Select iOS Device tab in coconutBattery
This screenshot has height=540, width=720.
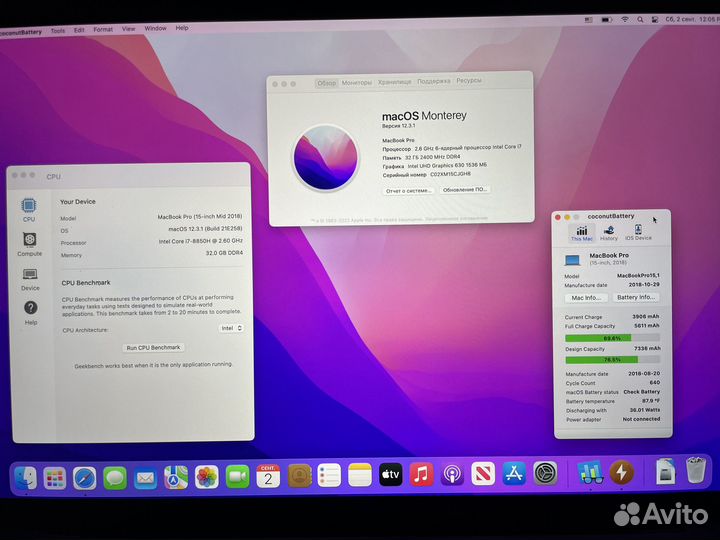point(638,232)
